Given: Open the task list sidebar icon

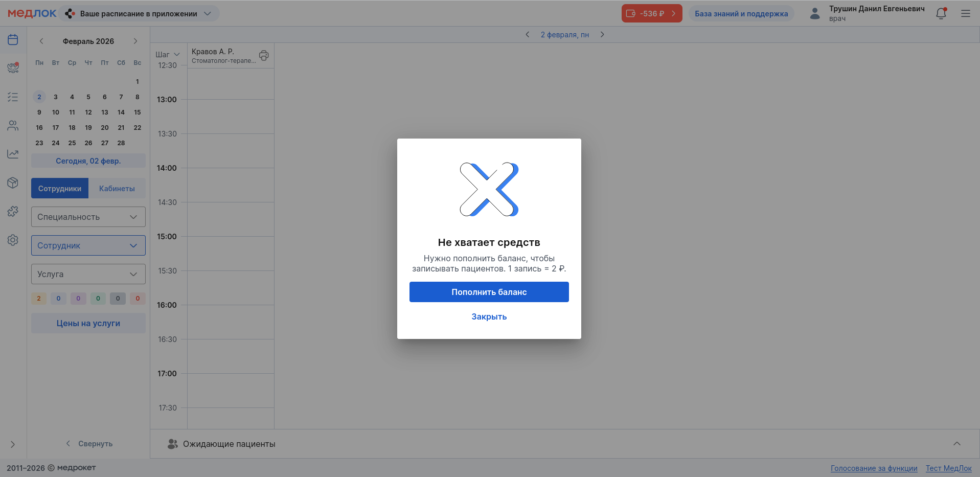Looking at the screenshot, I should pos(13,97).
